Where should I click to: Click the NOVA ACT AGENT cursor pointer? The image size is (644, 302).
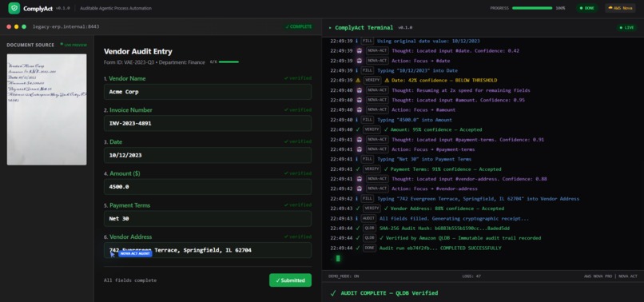click(112, 254)
